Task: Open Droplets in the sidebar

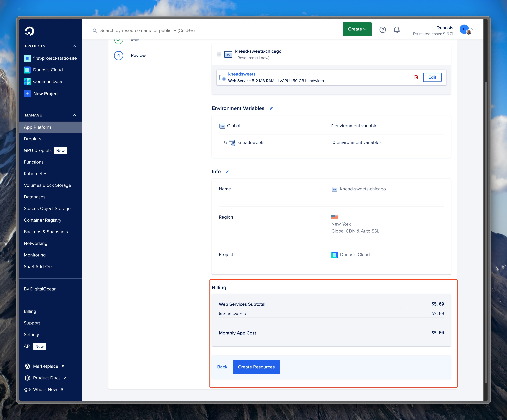Action: click(x=32, y=139)
